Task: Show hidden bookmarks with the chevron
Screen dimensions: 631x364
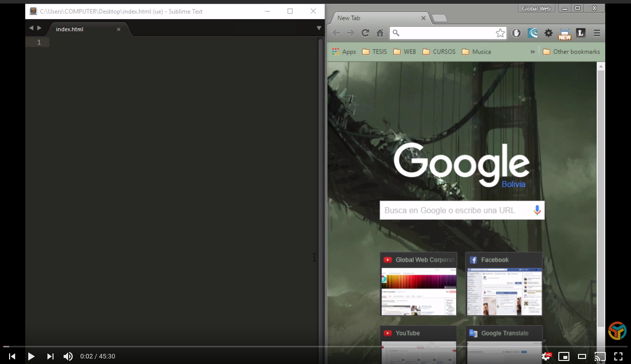Action: click(533, 51)
